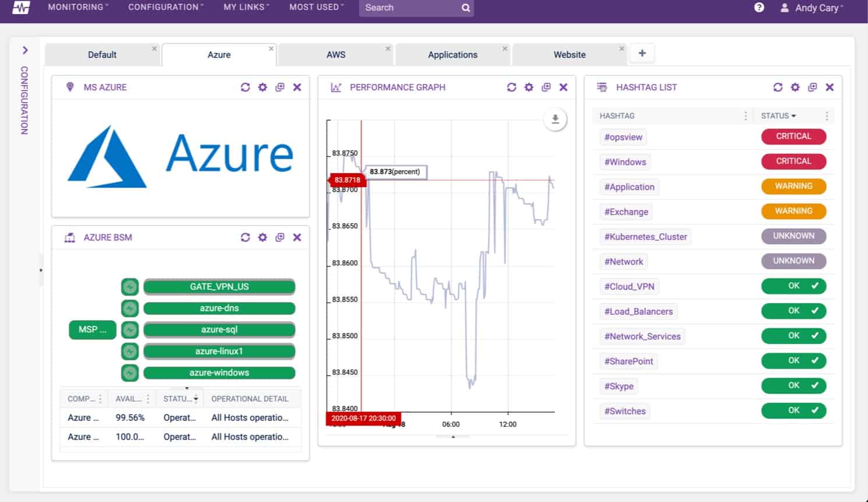
Task: Open the MOST USED menu
Action: (x=317, y=7)
